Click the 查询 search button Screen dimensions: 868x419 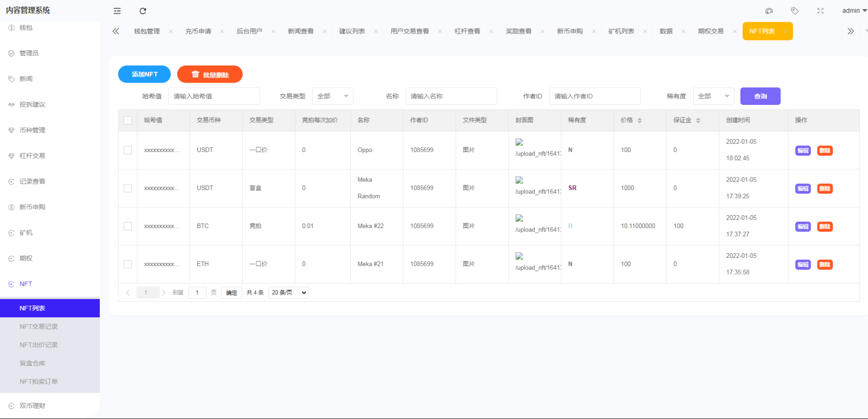coord(760,96)
